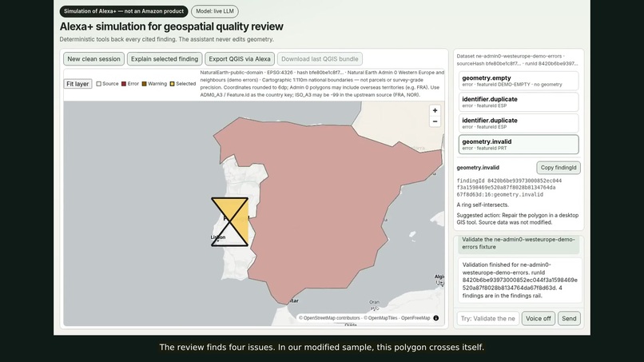The width and height of the screenshot is (644, 362).
Task: Click the 'Model: live LLM' badge
Action: 215,11
